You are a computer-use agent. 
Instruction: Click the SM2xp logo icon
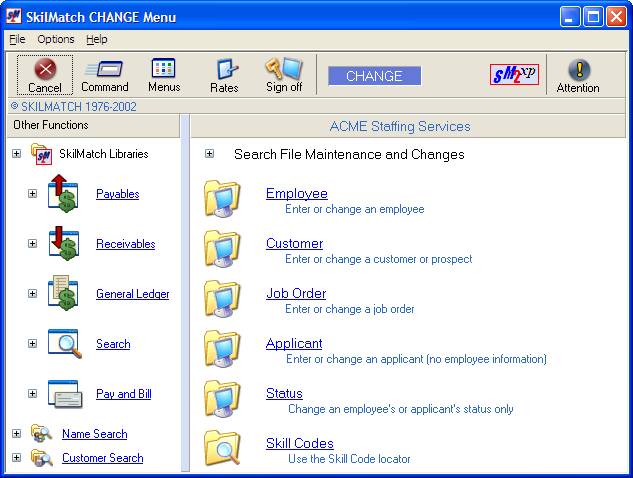tap(514, 74)
